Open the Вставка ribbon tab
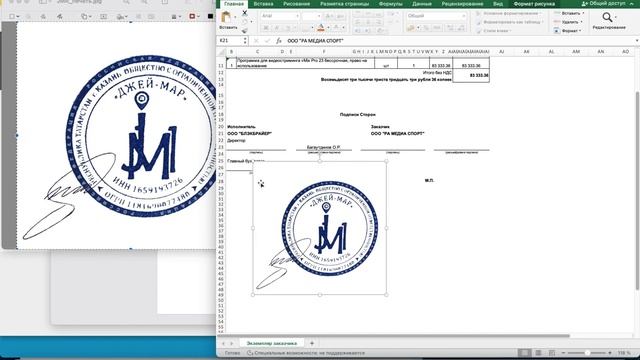 point(263,4)
